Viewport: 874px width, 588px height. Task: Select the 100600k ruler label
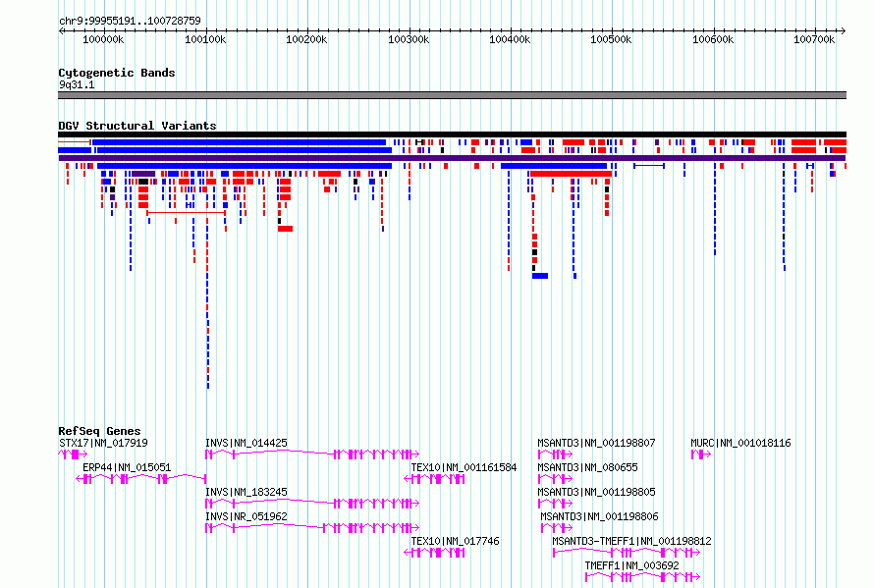point(713,39)
